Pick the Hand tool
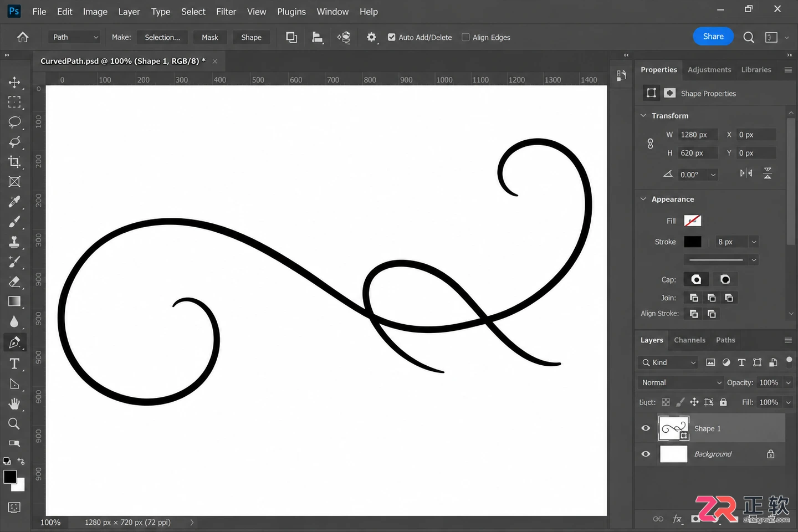 pos(14,403)
